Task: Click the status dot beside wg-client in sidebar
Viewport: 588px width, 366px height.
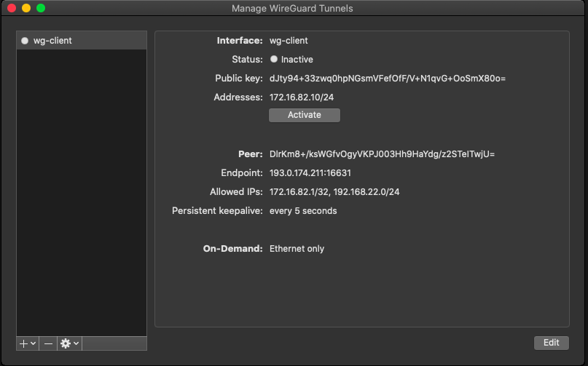Action: [25, 41]
